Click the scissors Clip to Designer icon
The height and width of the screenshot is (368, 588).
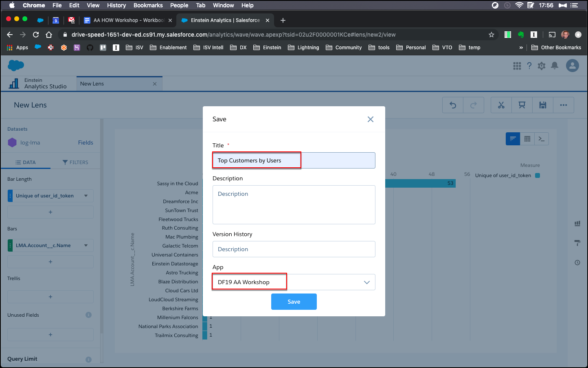click(501, 105)
